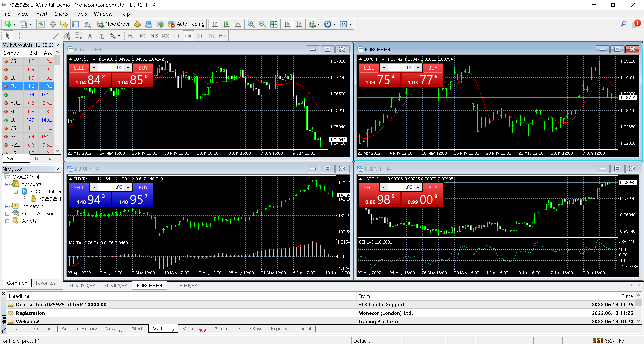Open the Periods dropdown arrow
This screenshot has width=644, height=344.
334,24
